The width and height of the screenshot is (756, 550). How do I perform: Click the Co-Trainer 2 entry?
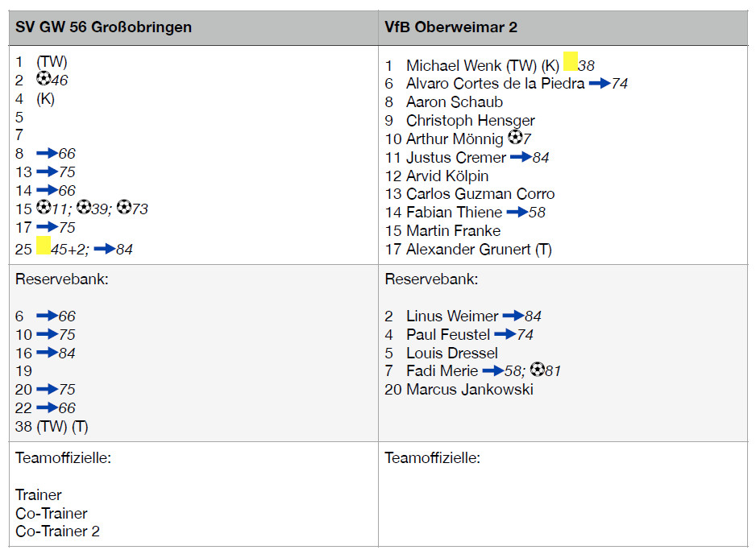tap(57, 531)
